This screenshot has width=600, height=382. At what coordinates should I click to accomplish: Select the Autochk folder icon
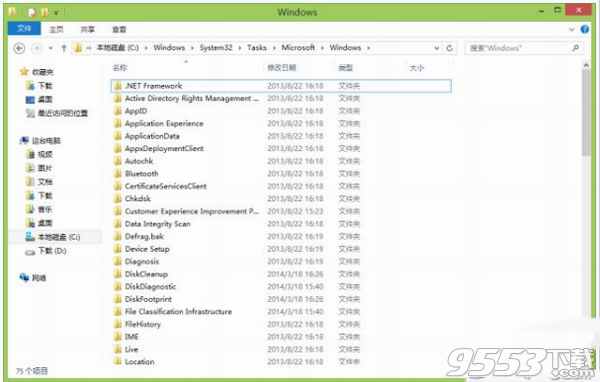tap(118, 161)
